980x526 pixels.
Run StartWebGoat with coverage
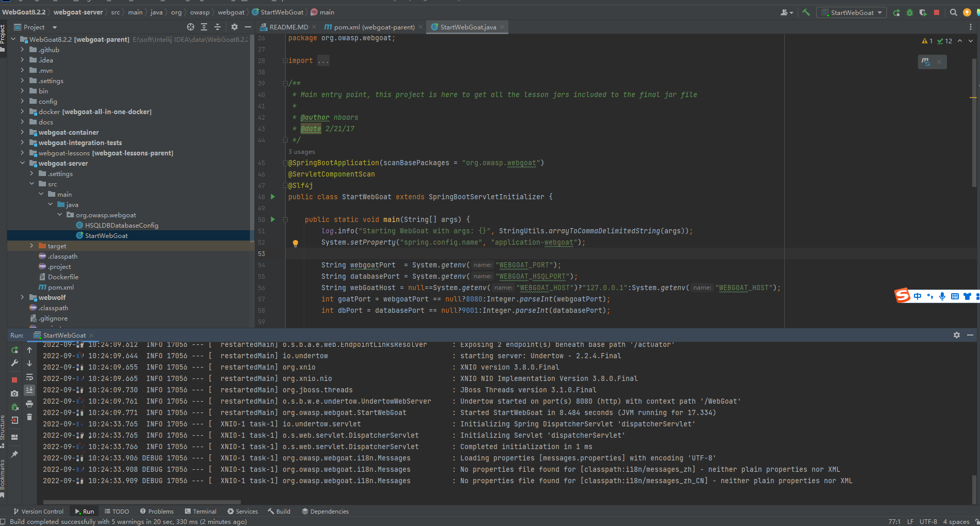[923, 12]
